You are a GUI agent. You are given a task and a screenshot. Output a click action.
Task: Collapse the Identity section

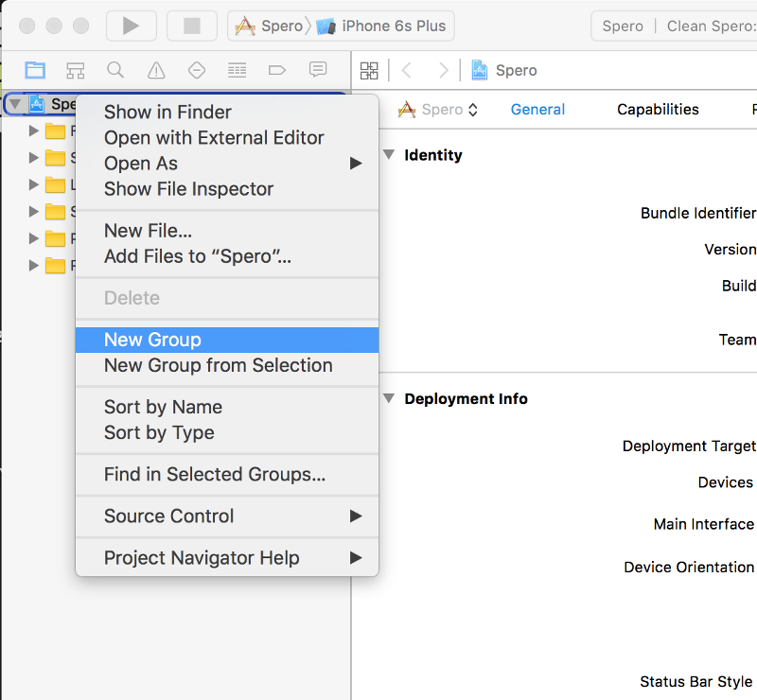point(389,154)
